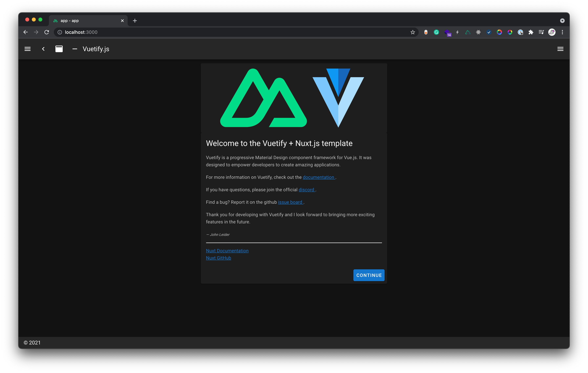The image size is (588, 373).
Task: Click the macOS green full-screen window button
Action: (x=41, y=20)
